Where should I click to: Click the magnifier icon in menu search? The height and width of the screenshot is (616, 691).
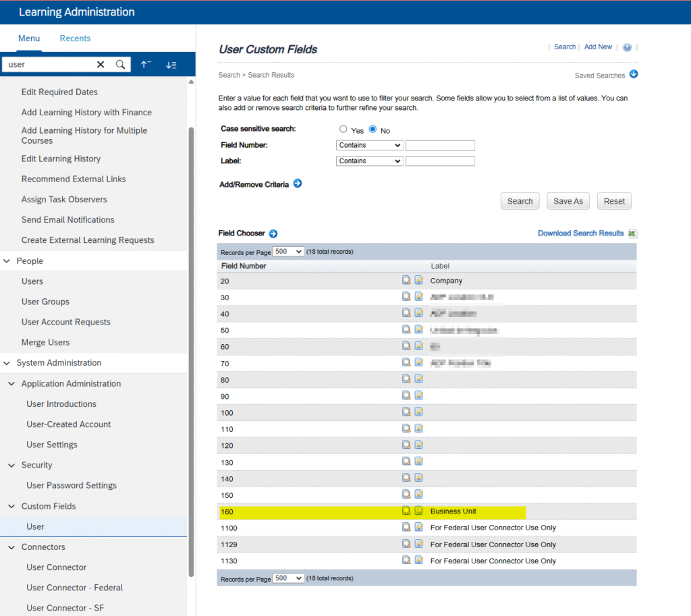click(120, 65)
